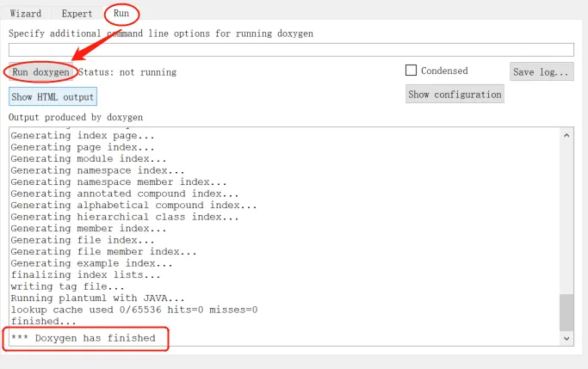Open Show configuration
Viewport: 588px width, 369px height.
455,94
